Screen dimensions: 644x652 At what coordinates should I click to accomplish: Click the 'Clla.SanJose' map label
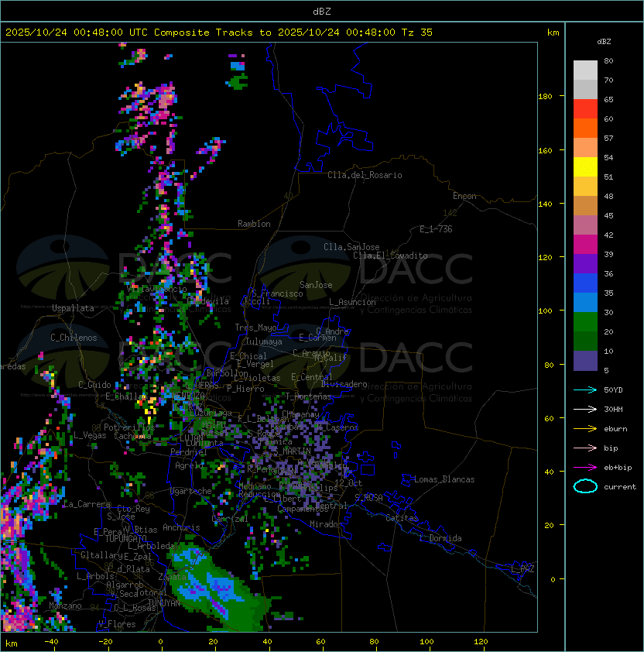351,247
